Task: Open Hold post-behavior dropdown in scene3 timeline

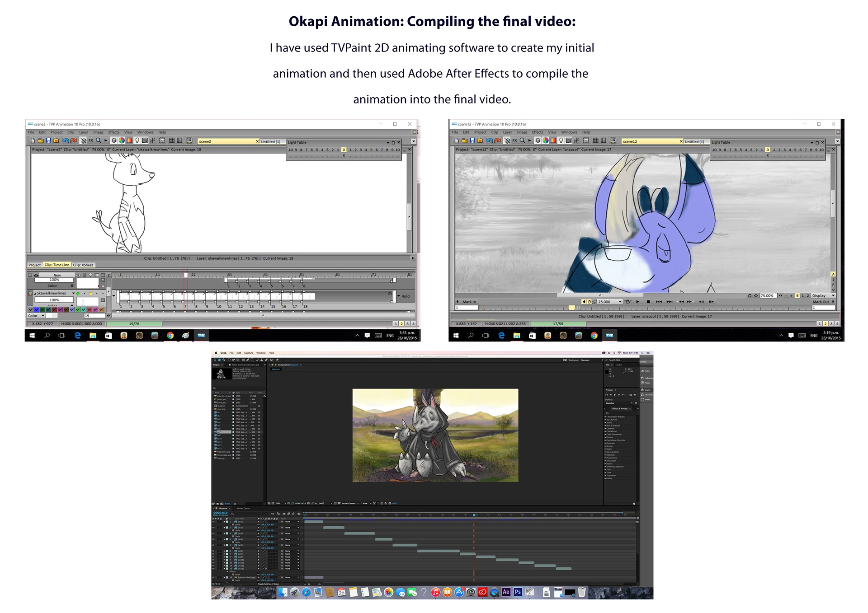Action: pos(404,296)
